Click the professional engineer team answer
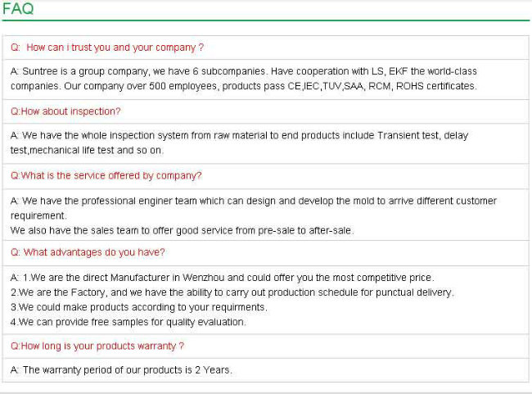The width and height of the screenshot is (532, 394). (254, 208)
